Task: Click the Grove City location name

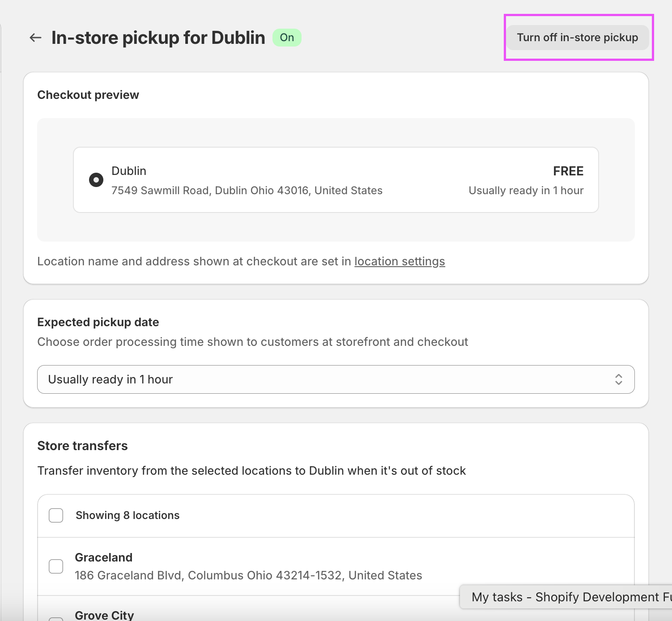Action: 104,615
